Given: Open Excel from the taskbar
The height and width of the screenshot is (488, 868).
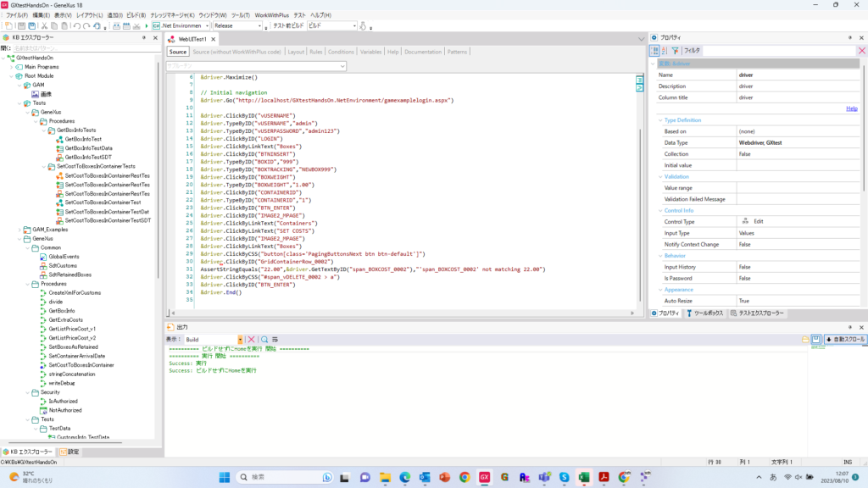Looking at the screenshot, I should point(584,478).
